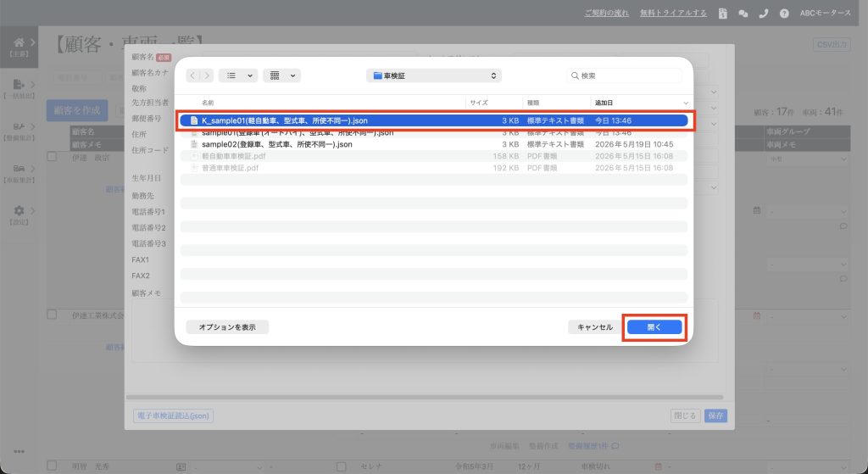The image size is (868, 474).
Task: Open the help question mark icon
Action: (x=784, y=14)
